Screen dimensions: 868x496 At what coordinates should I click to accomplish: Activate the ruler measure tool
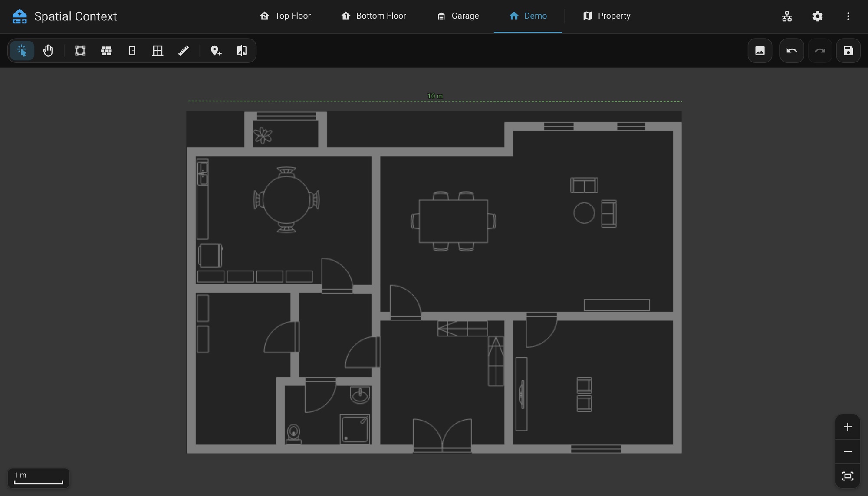coord(184,51)
